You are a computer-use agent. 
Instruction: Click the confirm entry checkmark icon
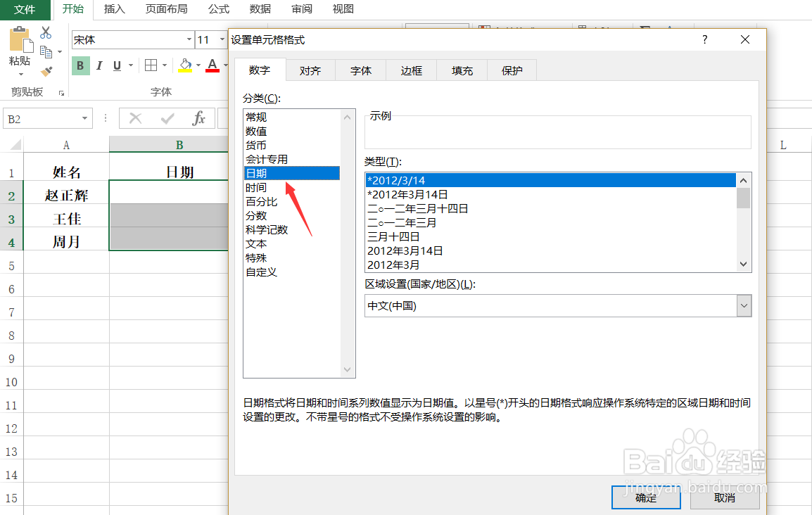click(167, 118)
